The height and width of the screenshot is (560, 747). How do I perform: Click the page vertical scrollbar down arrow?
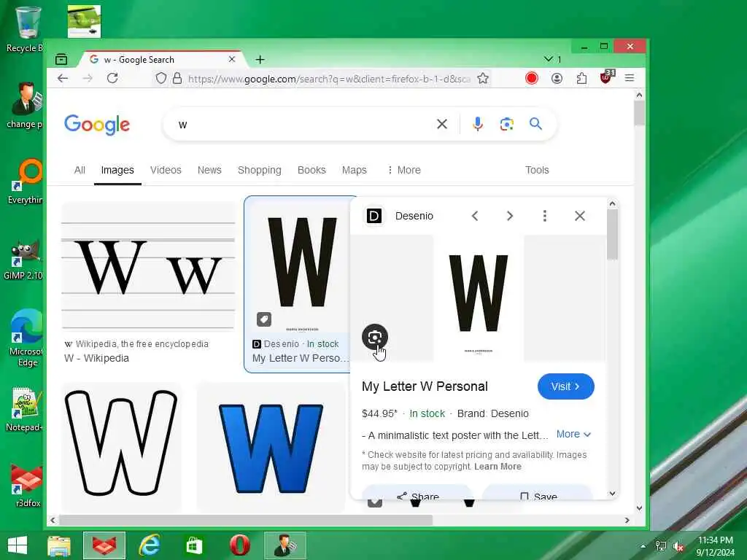click(639, 507)
